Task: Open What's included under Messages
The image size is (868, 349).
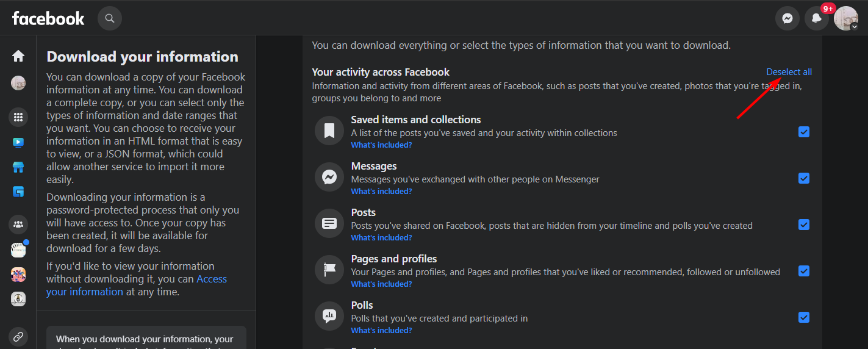Action: click(381, 192)
